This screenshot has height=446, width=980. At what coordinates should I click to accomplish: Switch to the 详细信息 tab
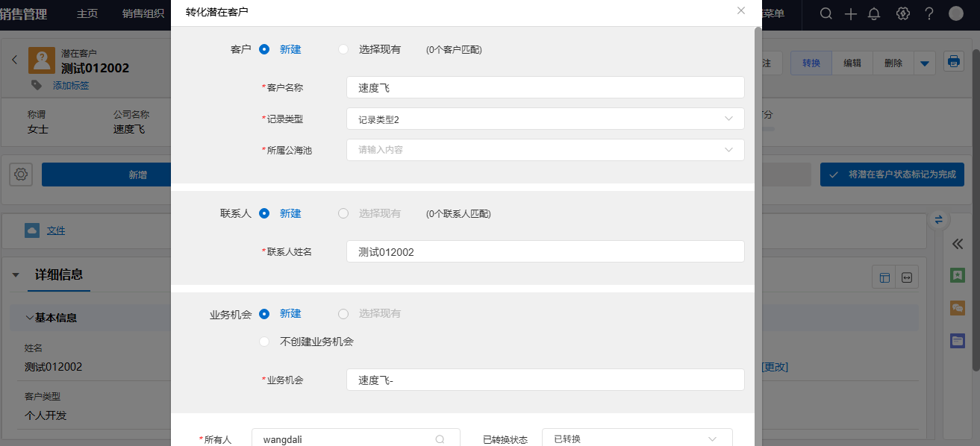[59, 274]
